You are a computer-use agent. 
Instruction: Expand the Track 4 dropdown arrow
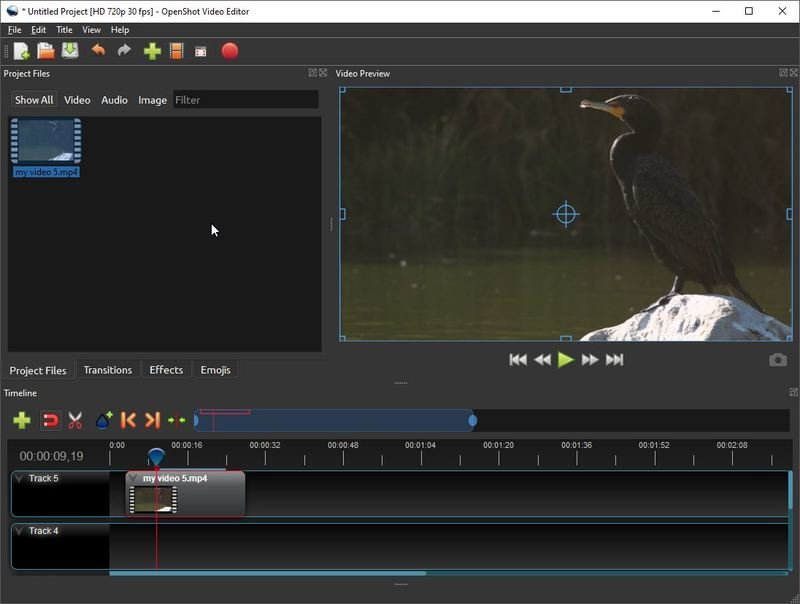pos(19,531)
